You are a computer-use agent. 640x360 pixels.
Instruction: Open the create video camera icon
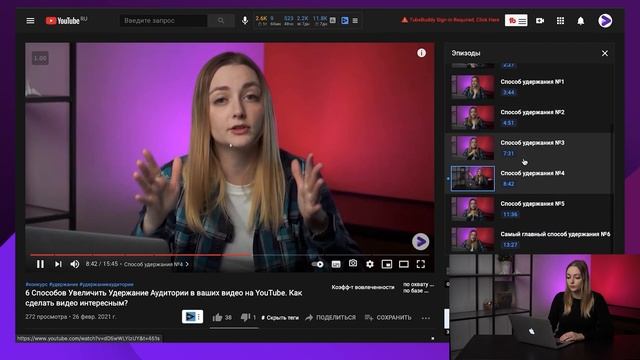click(540, 20)
